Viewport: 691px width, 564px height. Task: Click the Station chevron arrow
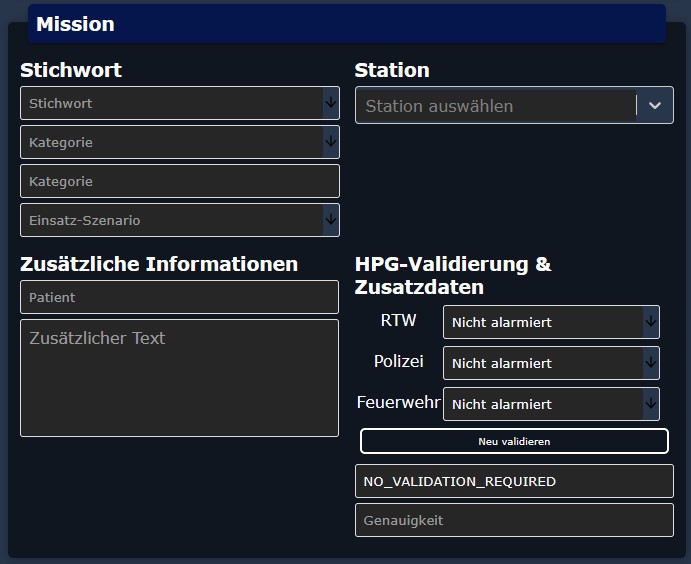655,106
